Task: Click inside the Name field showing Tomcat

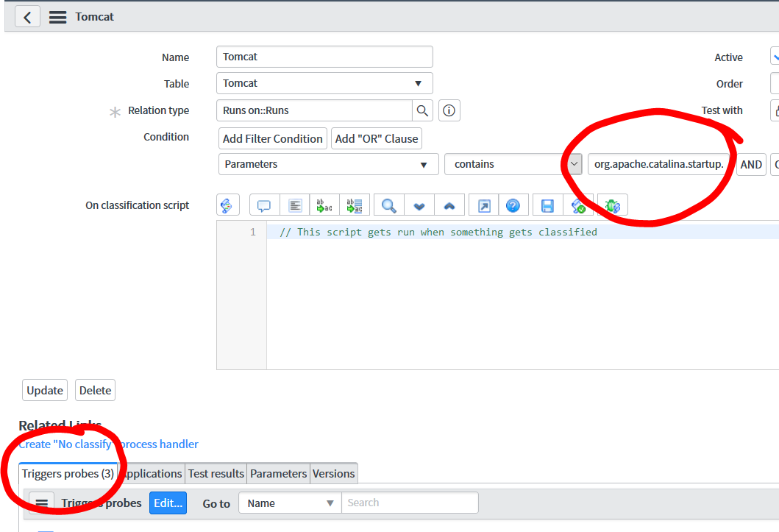Action: 324,57
